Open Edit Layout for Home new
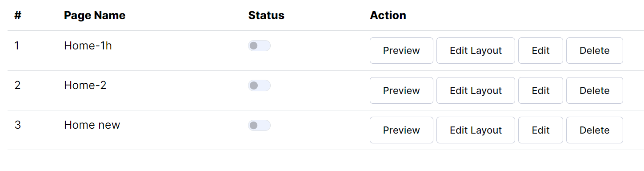The height and width of the screenshot is (171, 644). 476,130
